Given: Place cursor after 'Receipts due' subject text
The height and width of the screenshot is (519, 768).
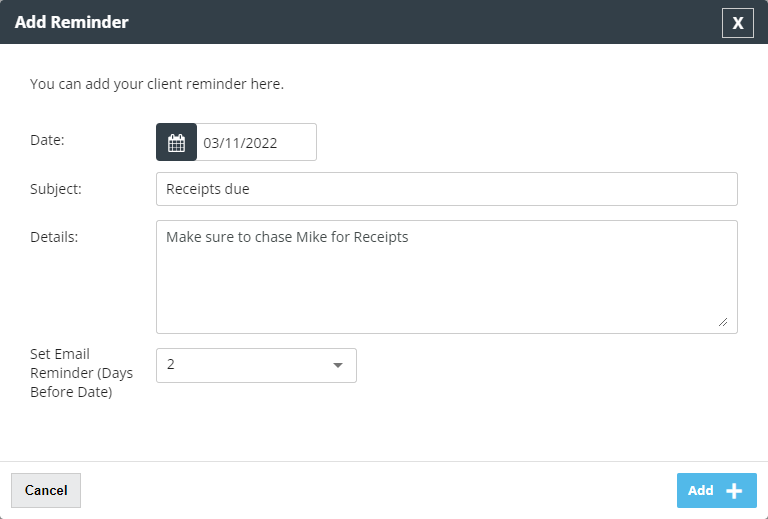Looking at the screenshot, I should pos(250,189).
